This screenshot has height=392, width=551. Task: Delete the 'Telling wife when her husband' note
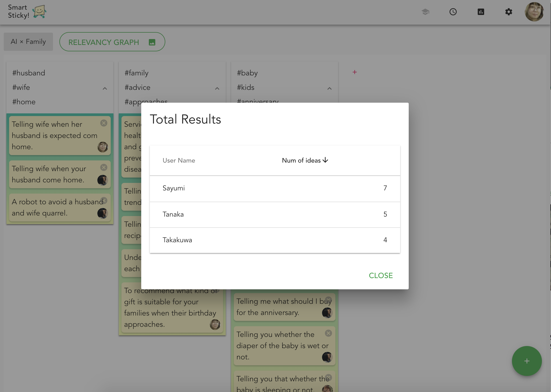[104, 123]
